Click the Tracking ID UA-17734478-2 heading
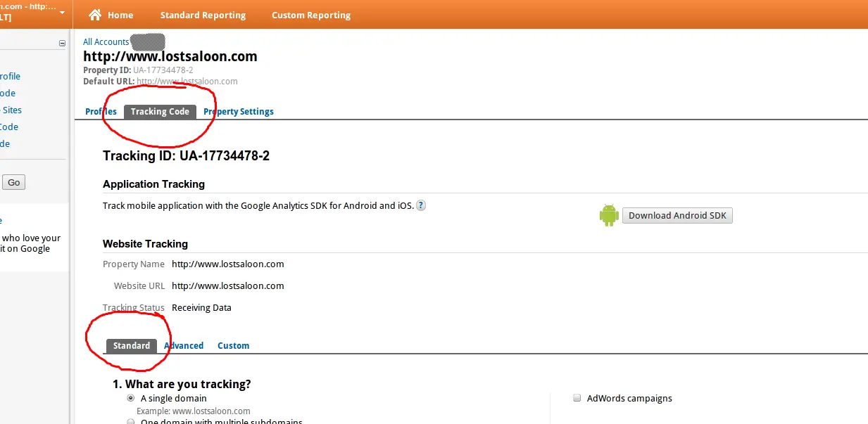This screenshot has height=424, width=868. point(186,156)
